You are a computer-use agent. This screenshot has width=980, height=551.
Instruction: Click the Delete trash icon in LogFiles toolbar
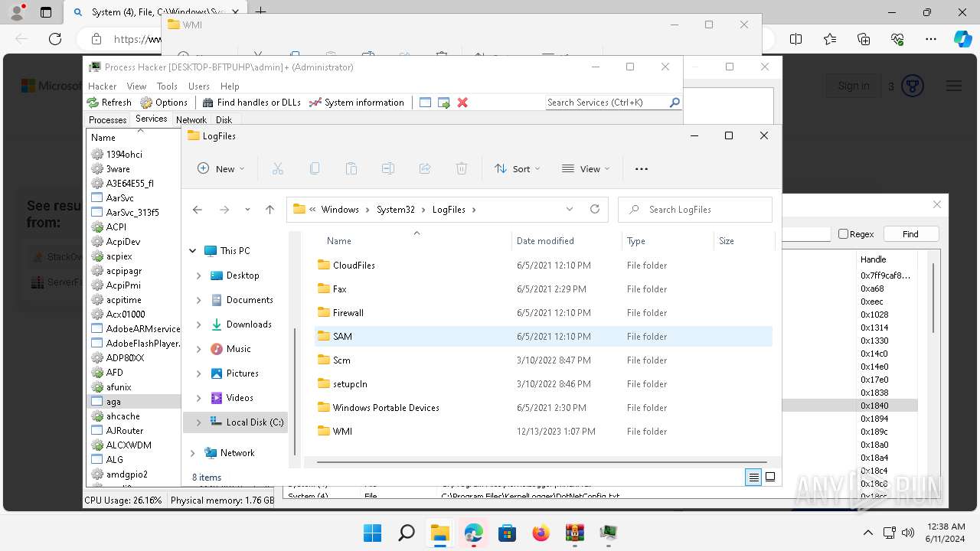click(462, 168)
